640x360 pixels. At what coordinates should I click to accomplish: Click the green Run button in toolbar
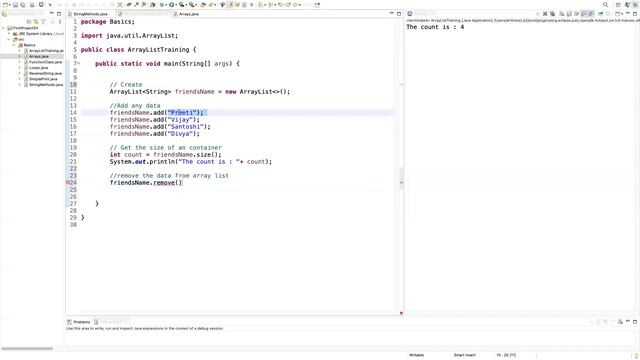tap(171, 4)
